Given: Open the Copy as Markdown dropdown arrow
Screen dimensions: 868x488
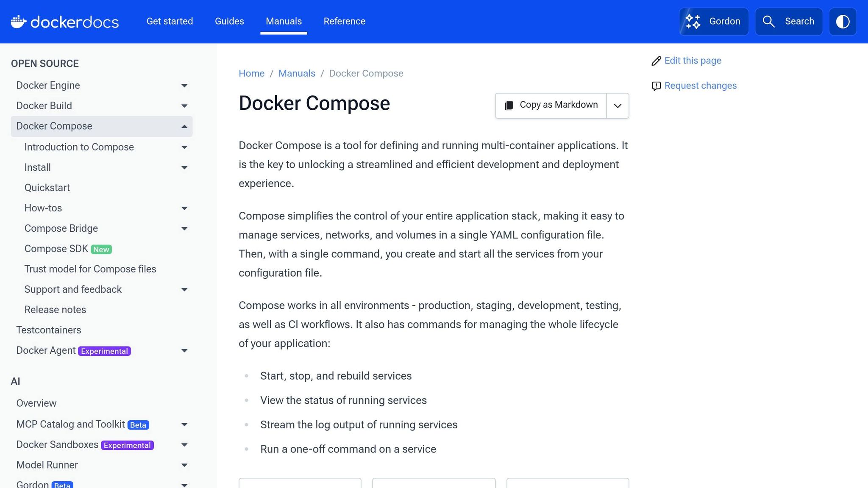Looking at the screenshot, I should (617, 105).
